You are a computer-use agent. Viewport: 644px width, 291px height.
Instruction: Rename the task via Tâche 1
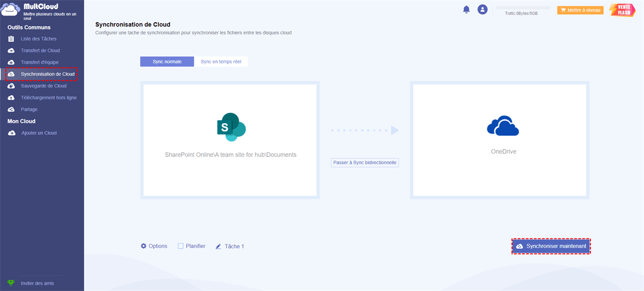tap(235, 246)
